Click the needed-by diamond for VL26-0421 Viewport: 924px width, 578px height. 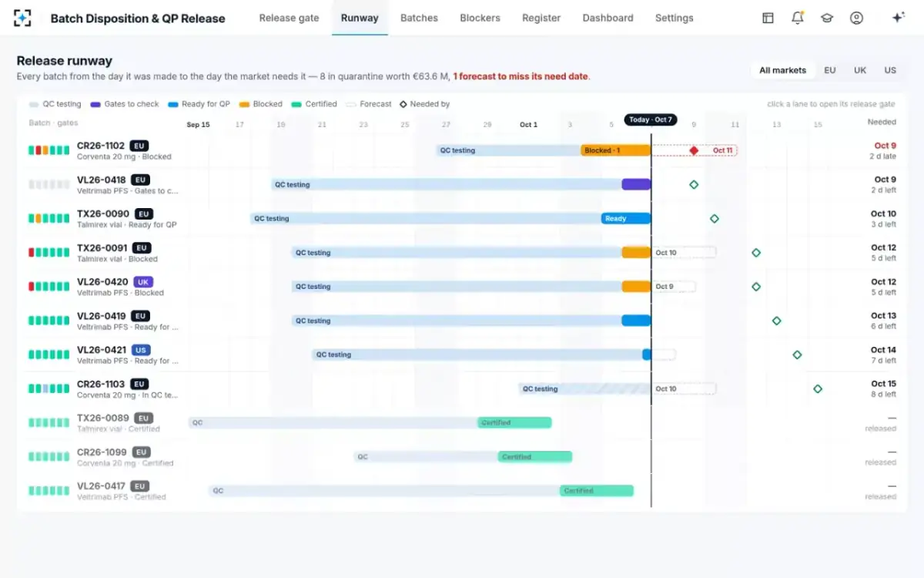click(x=797, y=355)
